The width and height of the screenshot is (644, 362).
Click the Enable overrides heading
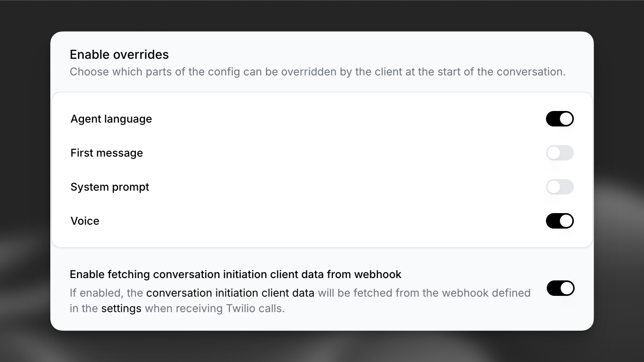(119, 54)
